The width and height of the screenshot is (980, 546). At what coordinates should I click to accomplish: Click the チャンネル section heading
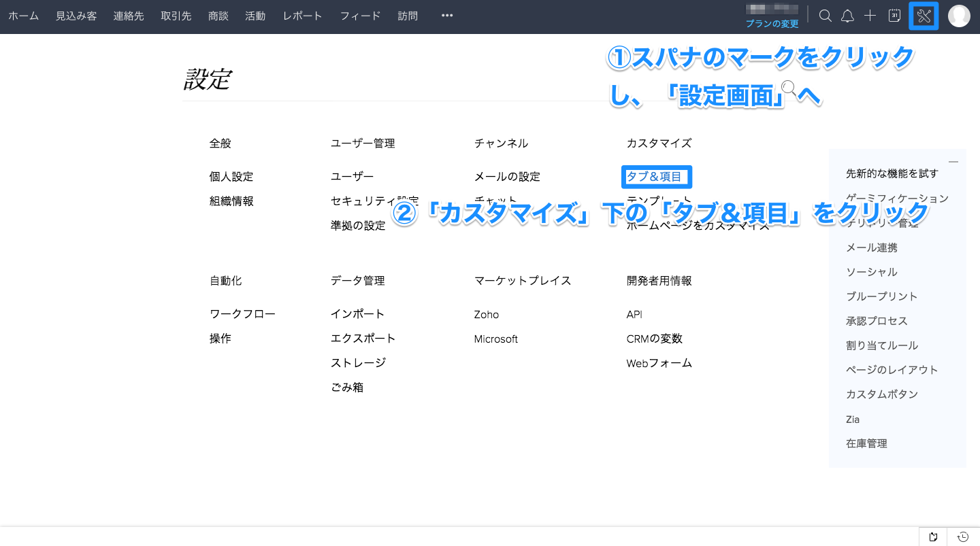[x=501, y=143]
